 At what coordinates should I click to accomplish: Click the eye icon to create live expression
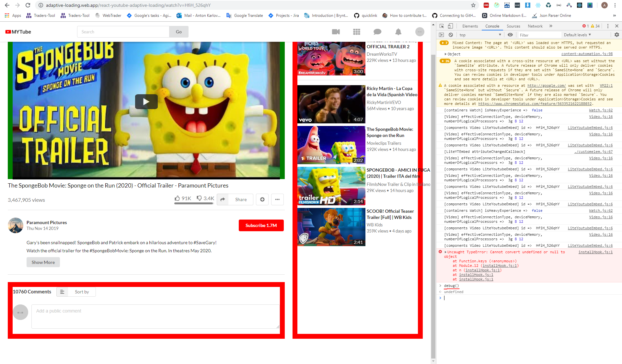510,35
